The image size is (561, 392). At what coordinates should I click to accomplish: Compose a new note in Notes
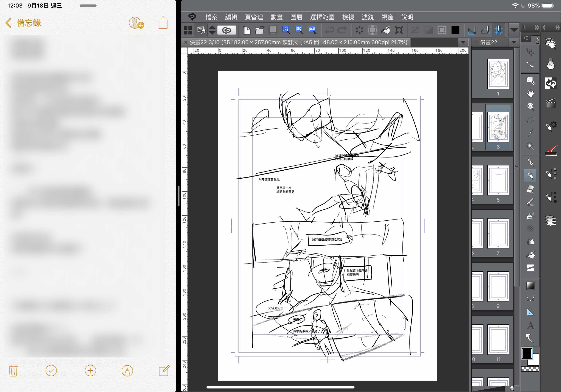click(164, 371)
